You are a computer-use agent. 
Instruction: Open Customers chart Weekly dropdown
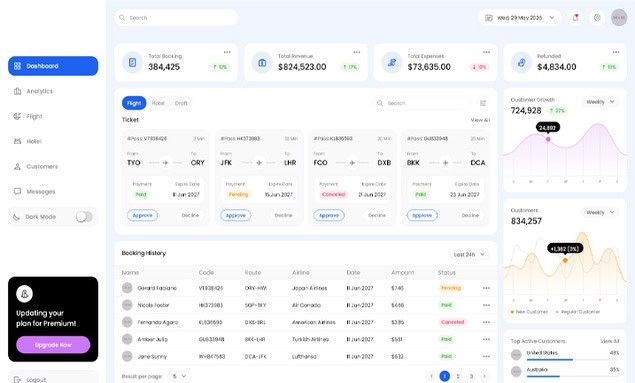click(x=601, y=213)
